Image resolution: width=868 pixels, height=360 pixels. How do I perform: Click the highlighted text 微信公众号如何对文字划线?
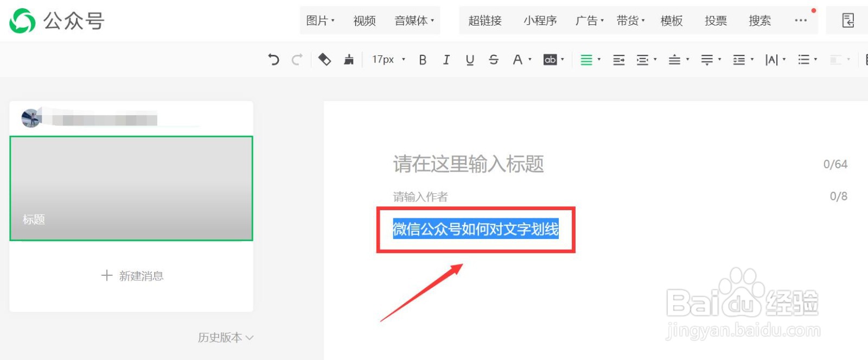[x=476, y=229]
